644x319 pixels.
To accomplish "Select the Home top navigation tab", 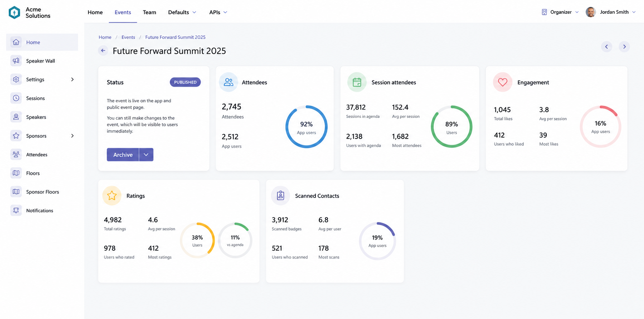I will [x=95, y=12].
